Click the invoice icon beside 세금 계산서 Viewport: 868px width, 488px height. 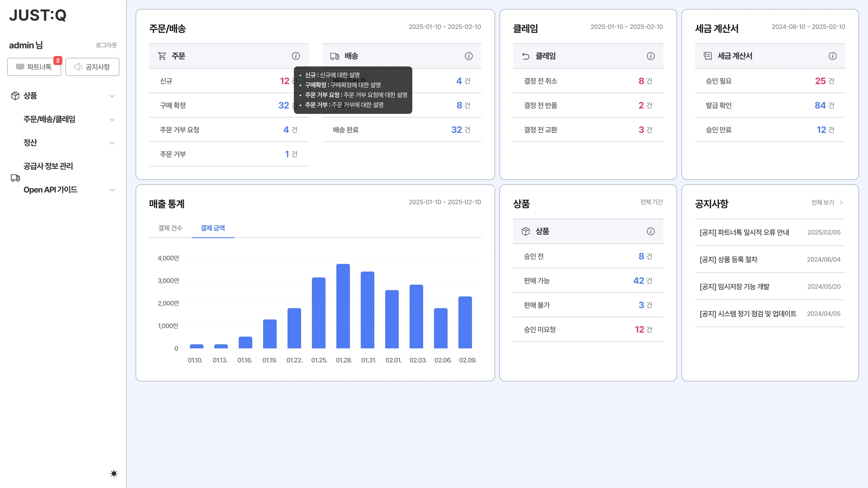tap(708, 56)
